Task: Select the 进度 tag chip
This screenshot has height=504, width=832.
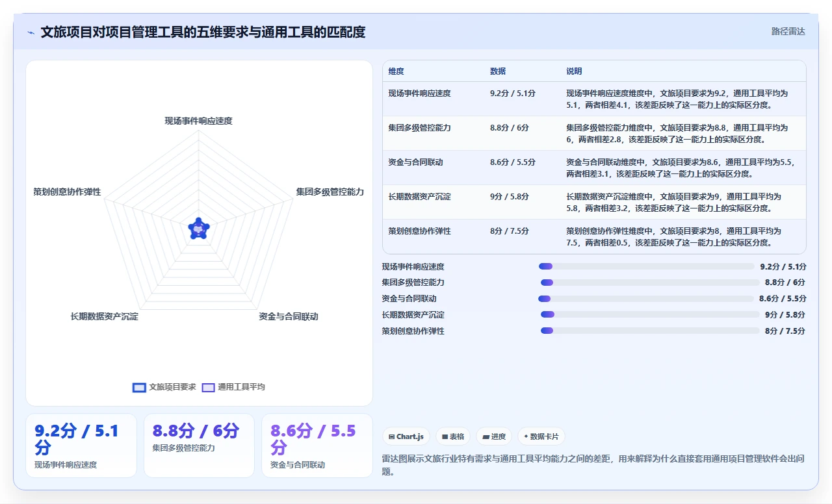Action: point(494,436)
